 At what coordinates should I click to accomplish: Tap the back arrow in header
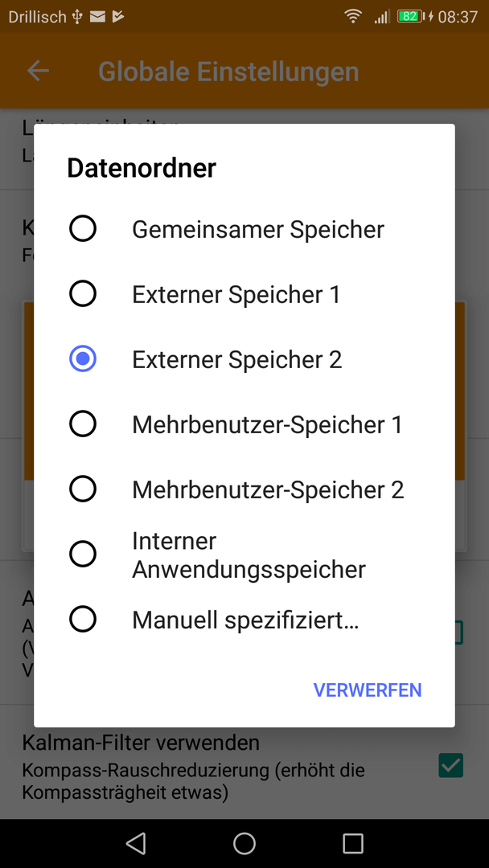tap(39, 71)
